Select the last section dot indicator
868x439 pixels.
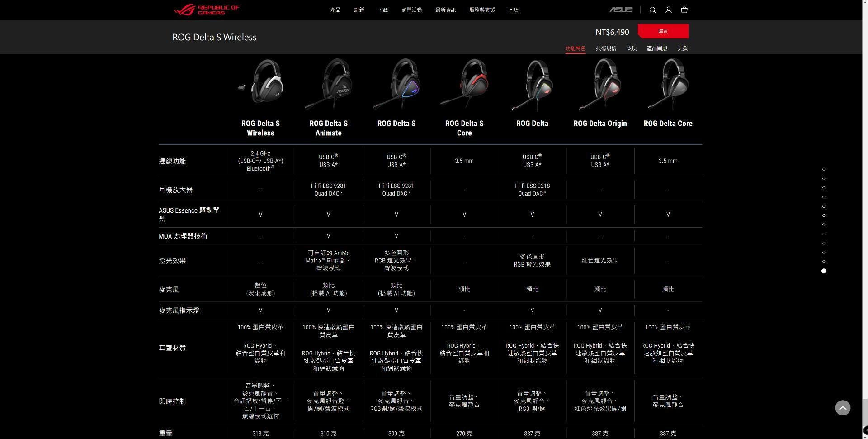824,271
